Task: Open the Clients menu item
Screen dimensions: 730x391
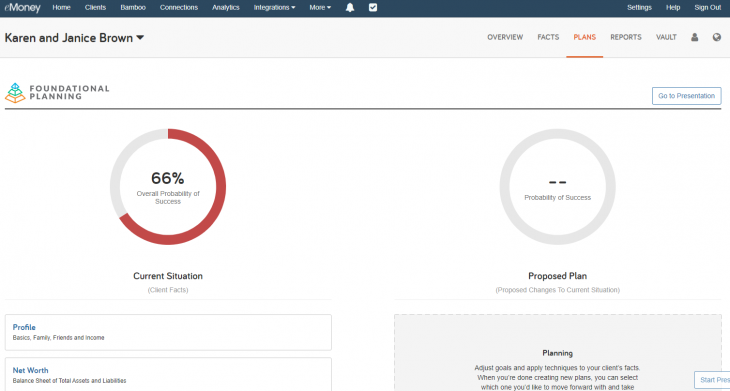Action: [x=95, y=7]
